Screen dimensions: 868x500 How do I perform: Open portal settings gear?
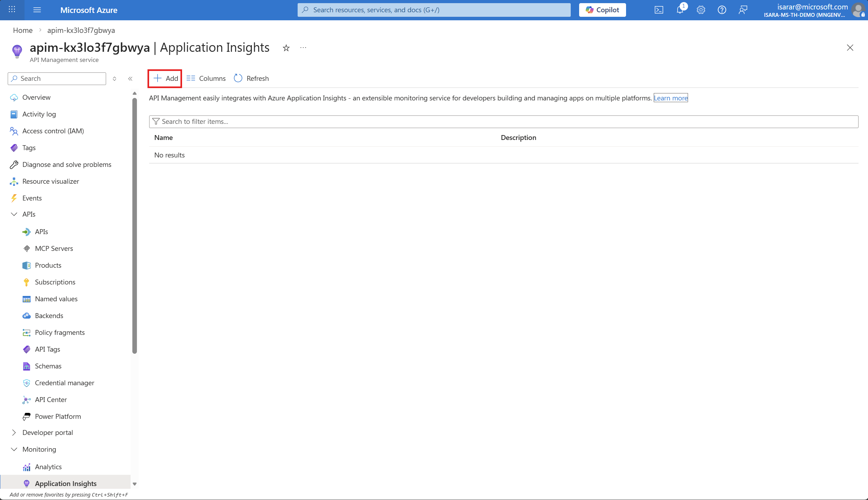[x=701, y=10]
